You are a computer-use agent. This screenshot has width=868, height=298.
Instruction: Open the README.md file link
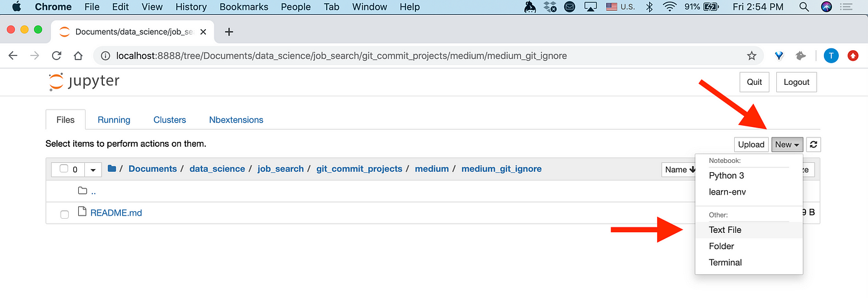(x=116, y=213)
